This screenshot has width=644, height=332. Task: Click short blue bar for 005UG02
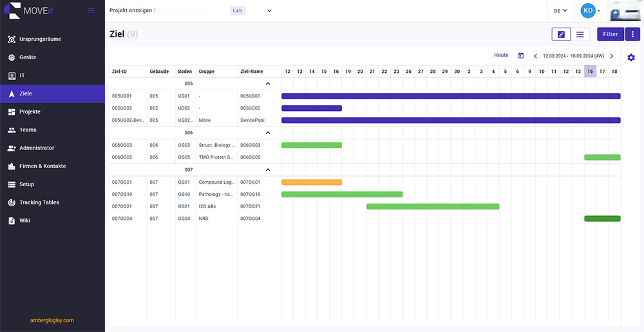312,108
